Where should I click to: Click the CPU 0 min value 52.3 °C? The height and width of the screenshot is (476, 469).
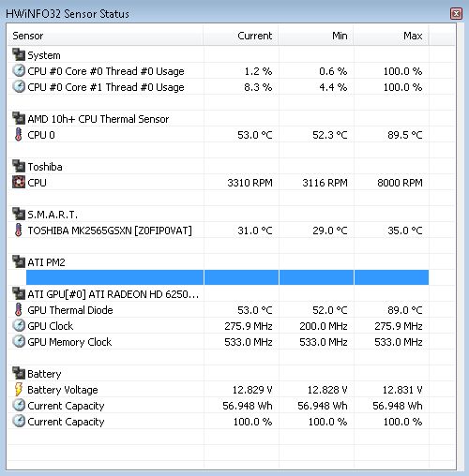coord(330,135)
